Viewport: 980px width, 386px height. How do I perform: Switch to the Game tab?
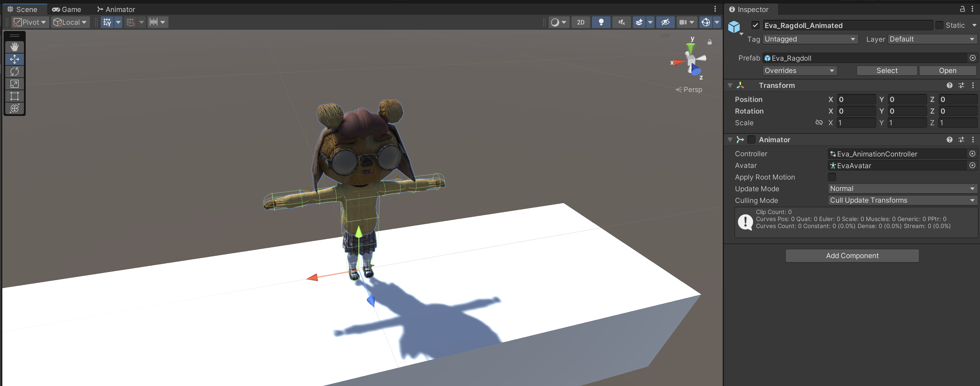pos(67,9)
